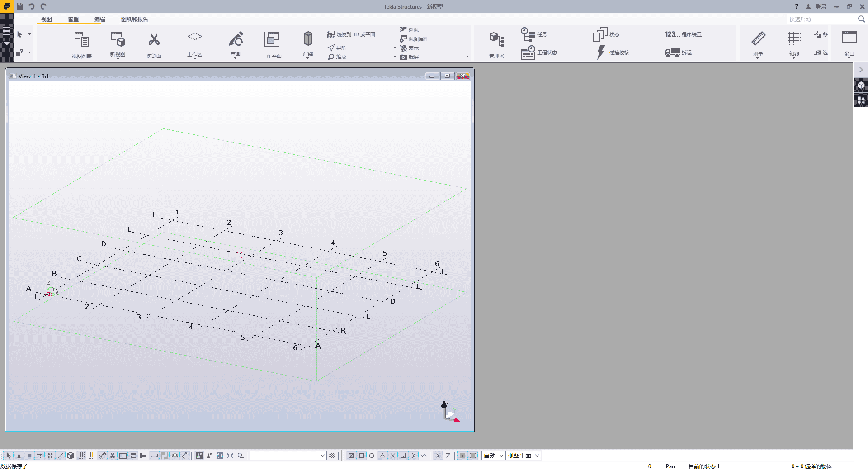The image size is (868, 471).
Task: Switch to the 管理 ribbon tab
Action: pyautogui.click(x=73, y=19)
